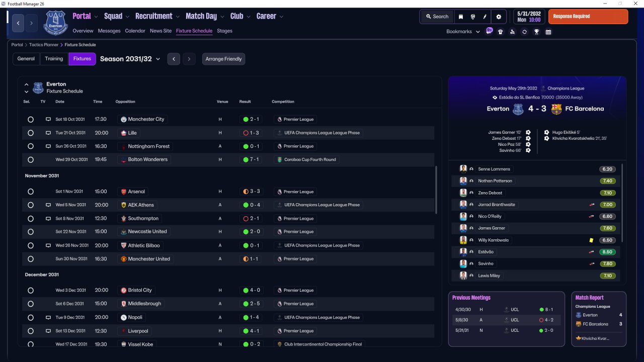Image resolution: width=644 pixels, height=362 pixels.
Task: Open the 5/8/30 previous meeting row
Action: 507,320
